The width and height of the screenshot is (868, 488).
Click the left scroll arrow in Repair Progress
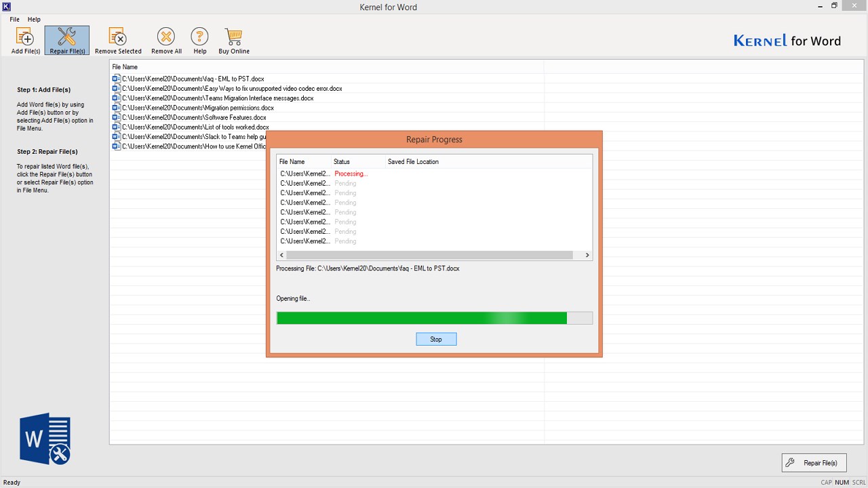(281, 256)
